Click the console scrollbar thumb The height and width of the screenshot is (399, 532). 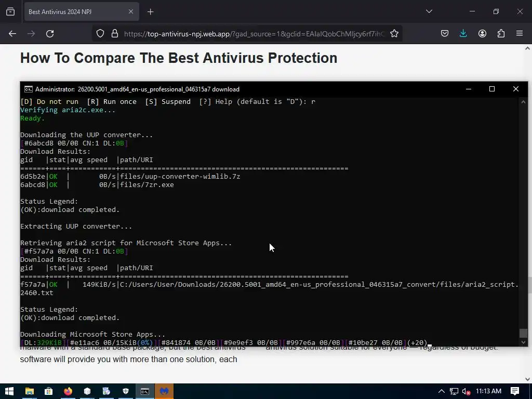(x=523, y=333)
